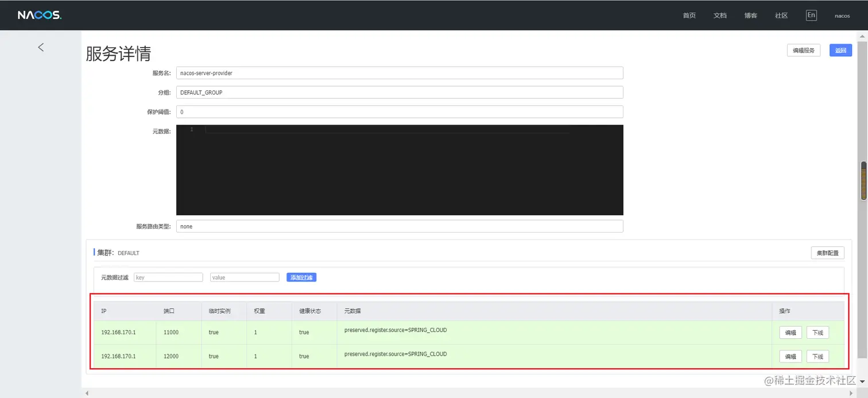Open the 社区 nav link
This screenshot has height=398, width=868.
781,16
